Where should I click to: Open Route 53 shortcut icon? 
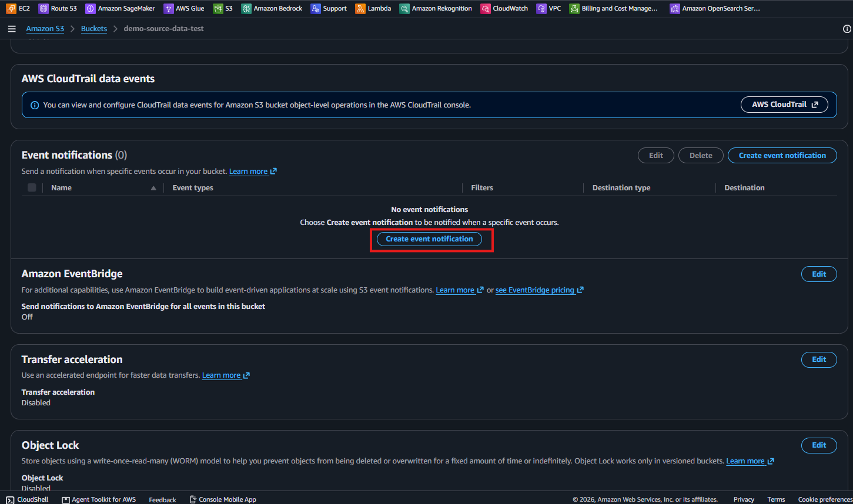coord(44,8)
